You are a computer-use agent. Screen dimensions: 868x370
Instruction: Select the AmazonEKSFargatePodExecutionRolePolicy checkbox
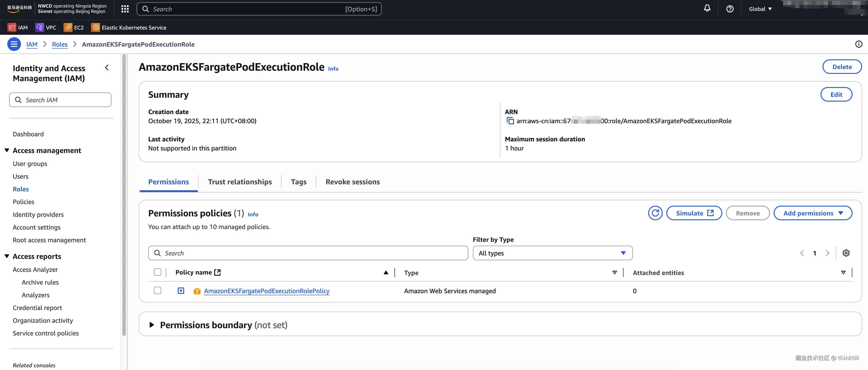pos(157,290)
